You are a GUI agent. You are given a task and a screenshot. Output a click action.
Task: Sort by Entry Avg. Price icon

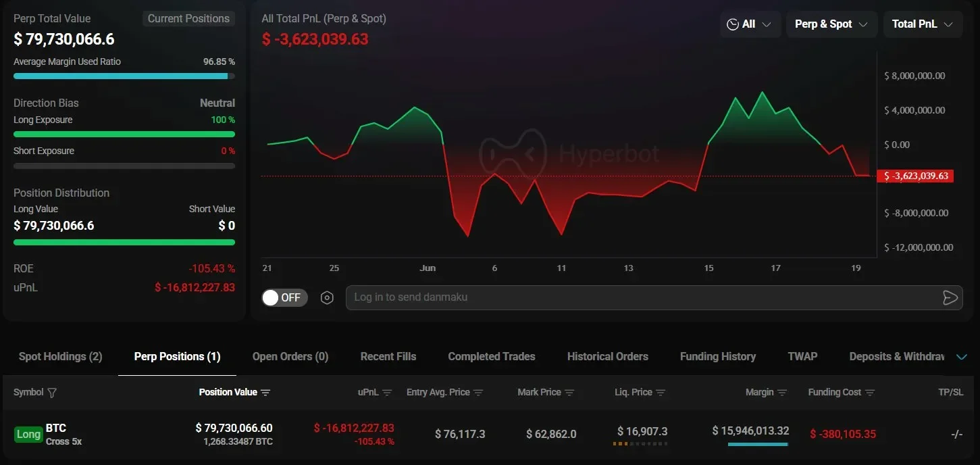(x=478, y=393)
